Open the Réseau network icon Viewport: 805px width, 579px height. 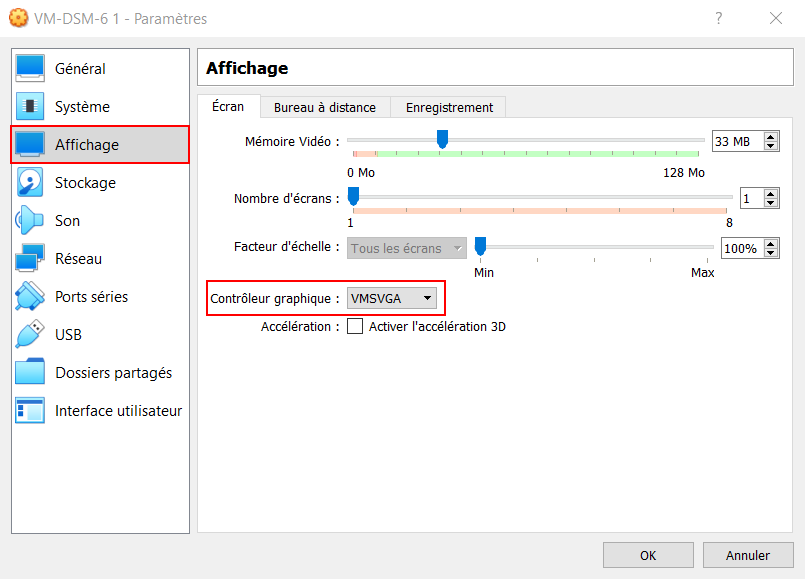[x=30, y=258]
